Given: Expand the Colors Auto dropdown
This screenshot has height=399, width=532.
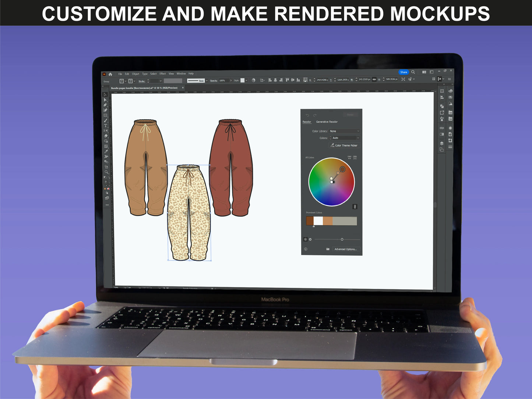Looking at the screenshot, I should pos(344,138).
